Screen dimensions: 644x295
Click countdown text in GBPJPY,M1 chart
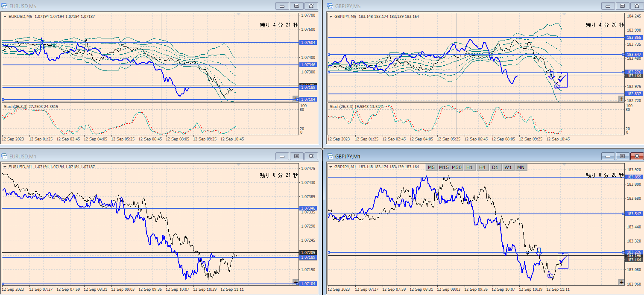(x=605, y=175)
